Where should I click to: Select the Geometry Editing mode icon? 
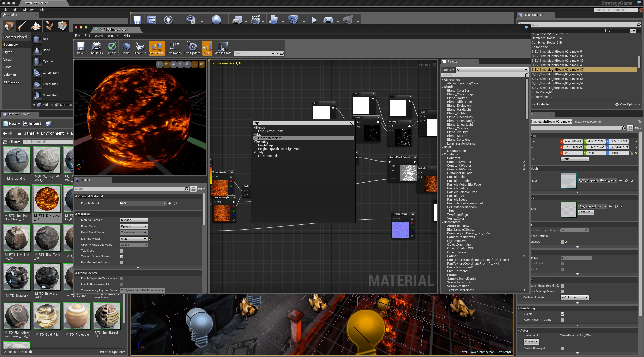click(x=62, y=26)
